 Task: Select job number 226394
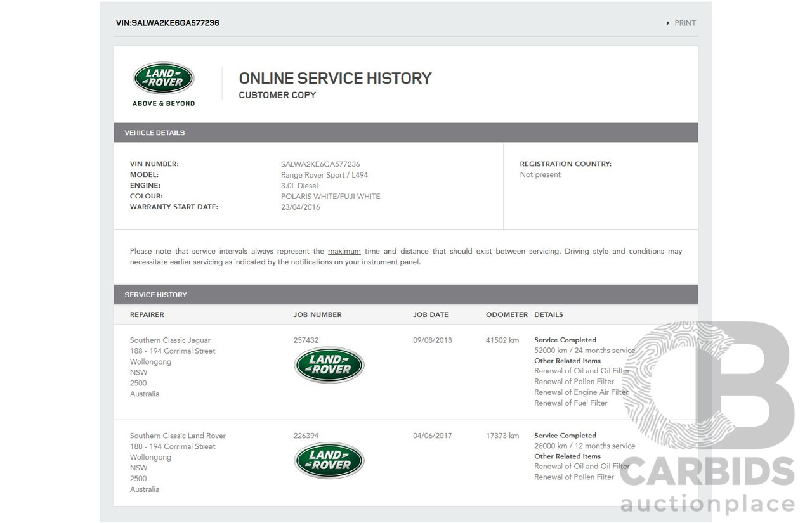306,436
